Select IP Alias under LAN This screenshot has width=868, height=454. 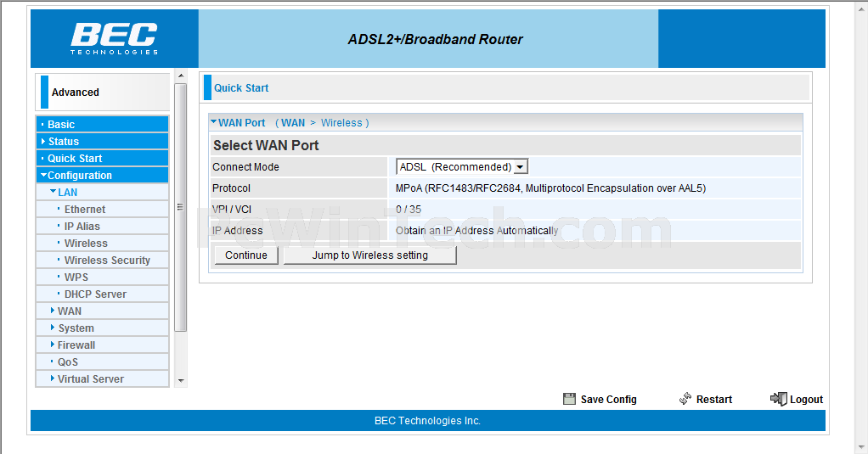(103, 227)
